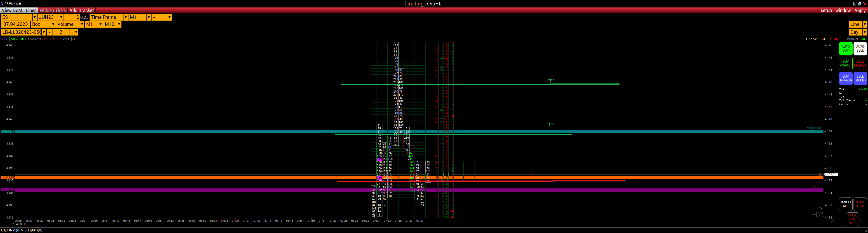Viewport: 868px width, 233px height.
Task: Click the expand-arrows fit chart icon
Action: coord(820,214)
